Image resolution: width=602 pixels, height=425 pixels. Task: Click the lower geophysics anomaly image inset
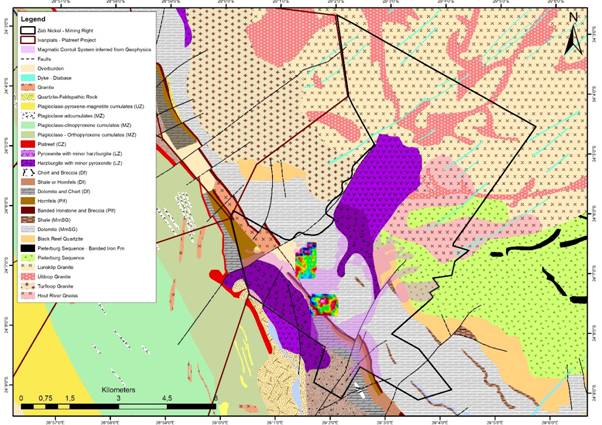point(323,305)
